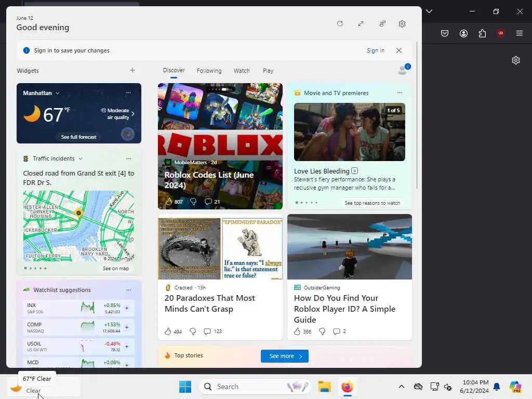Viewport: 532px width, 399px height.
Task: Open the traffic map thumbnail
Action: point(79,226)
